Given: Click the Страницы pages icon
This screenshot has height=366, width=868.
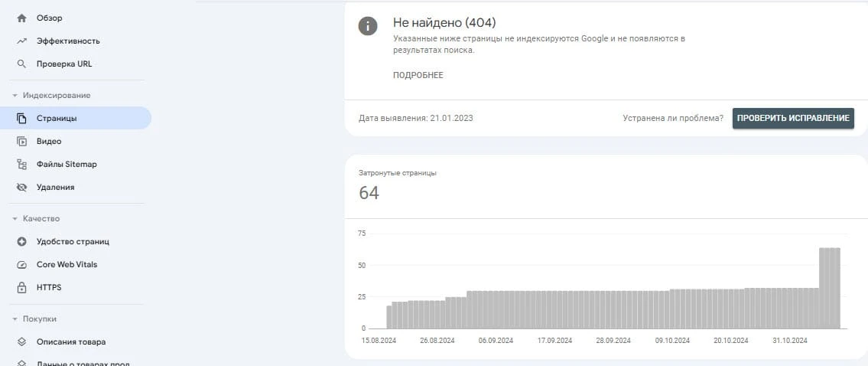Looking at the screenshot, I should (21, 118).
